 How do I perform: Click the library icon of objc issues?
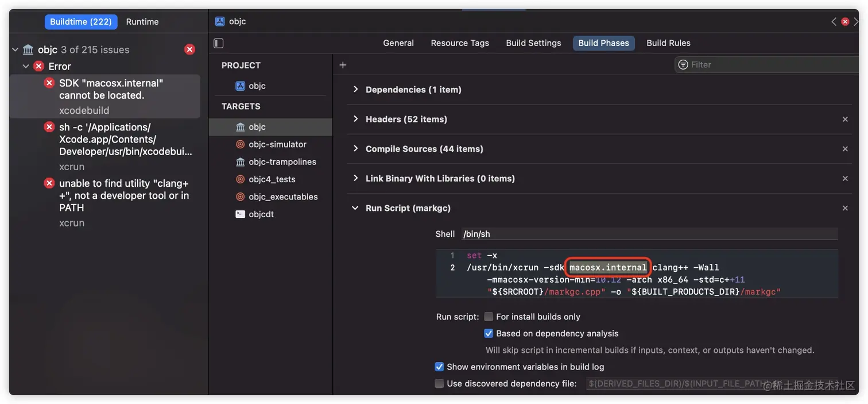(28, 50)
